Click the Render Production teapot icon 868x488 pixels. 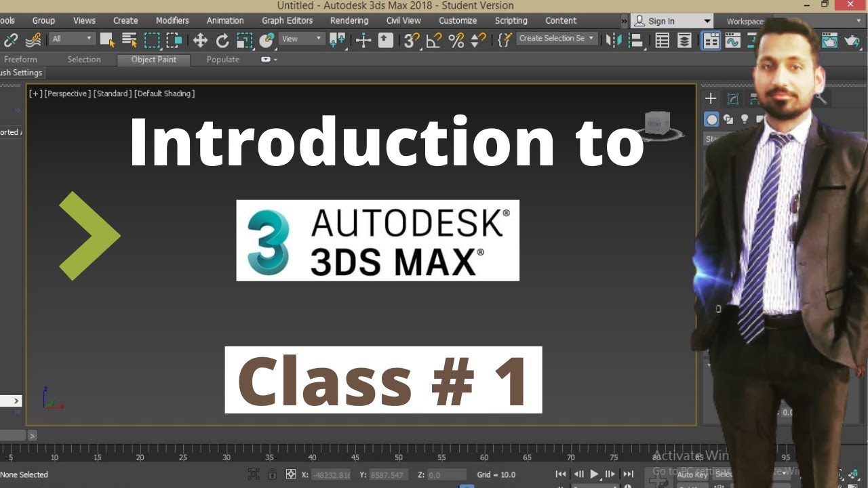(x=852, y=41)
